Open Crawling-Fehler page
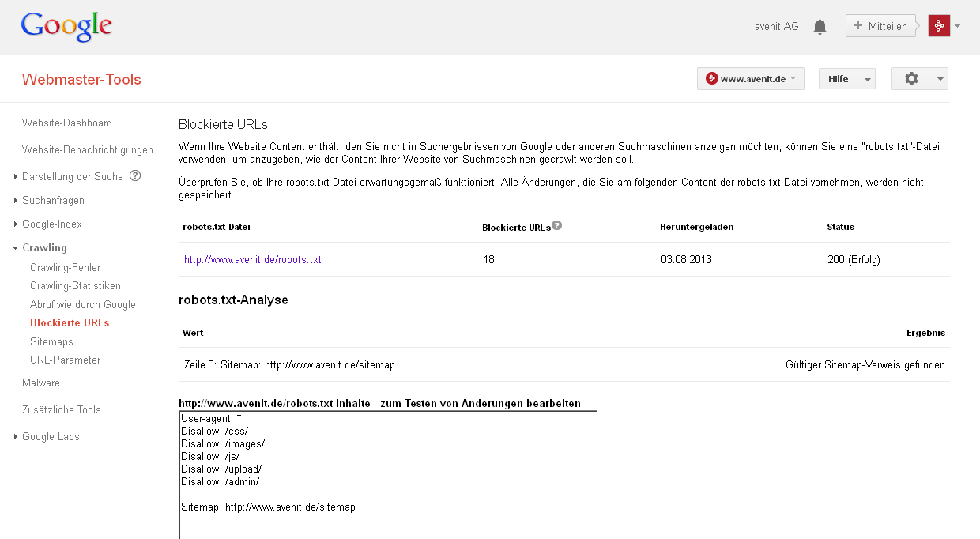This screenshot has height=539, width=980. pos(66,268)
